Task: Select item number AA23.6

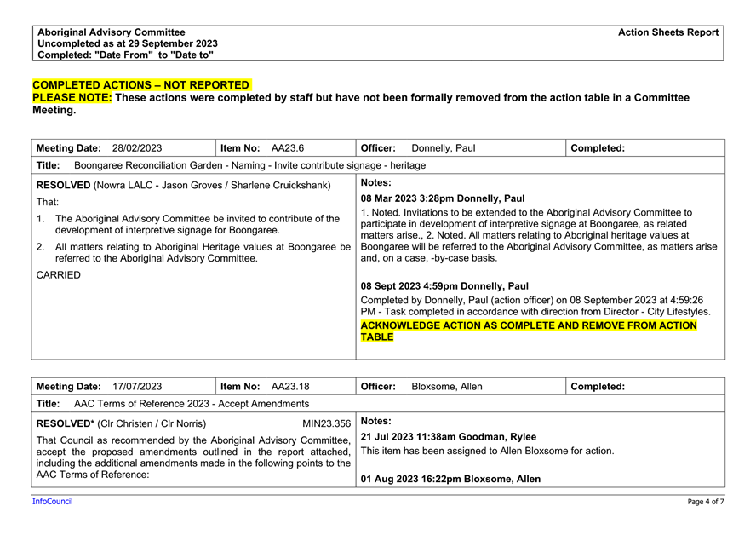Action: (x=286, y=147)
